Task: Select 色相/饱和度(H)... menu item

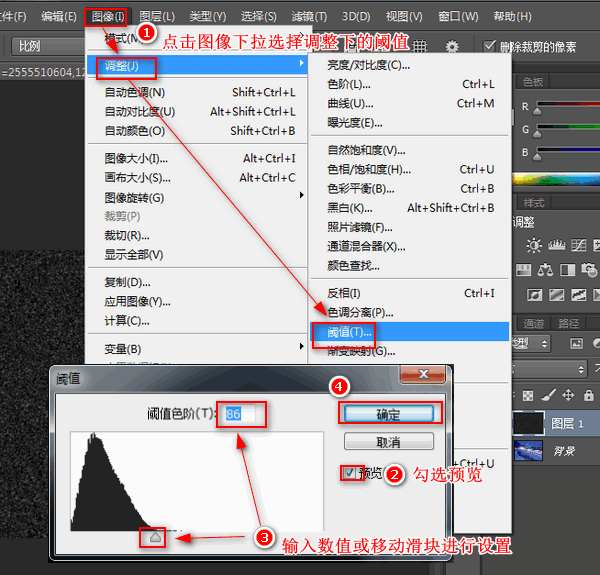Action: [x=409, y=169]
